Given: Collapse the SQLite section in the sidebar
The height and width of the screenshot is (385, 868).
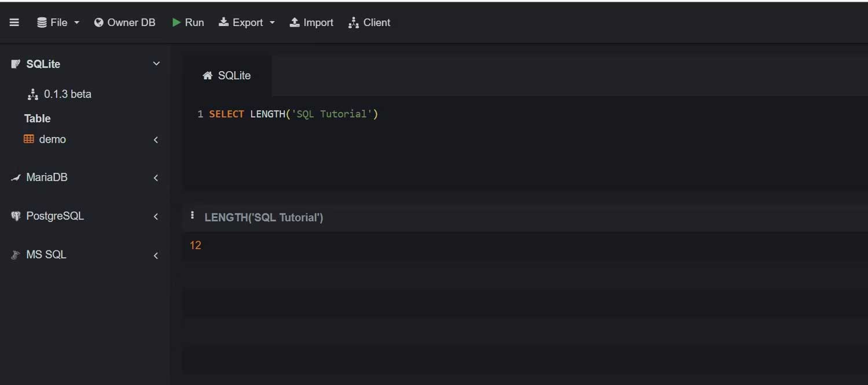Looking at the screenshot, I should coord(156,64).
